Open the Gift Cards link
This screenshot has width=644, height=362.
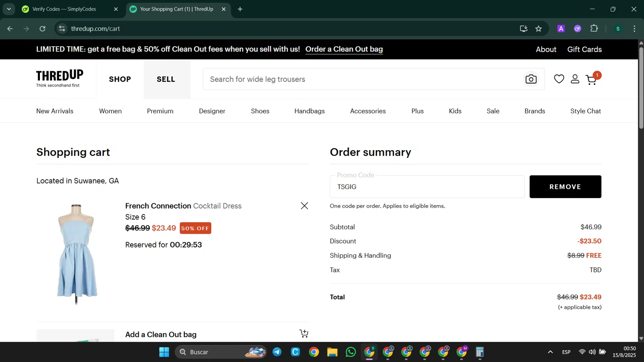point(584,49)
